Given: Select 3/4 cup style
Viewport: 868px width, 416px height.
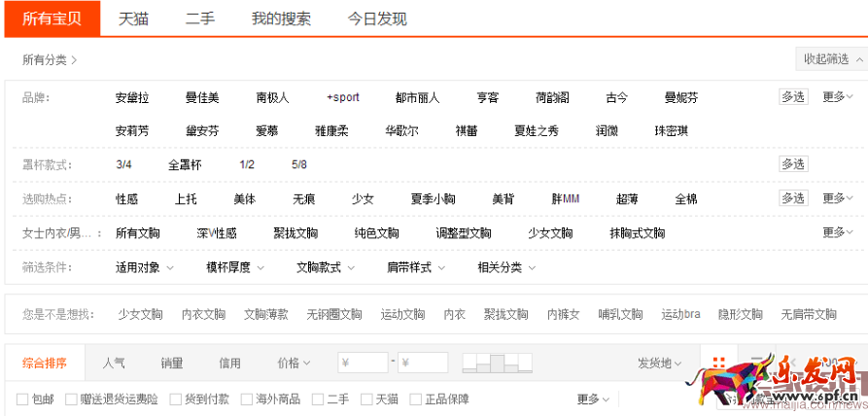Looking at the screenshot, I should (124, 165).
